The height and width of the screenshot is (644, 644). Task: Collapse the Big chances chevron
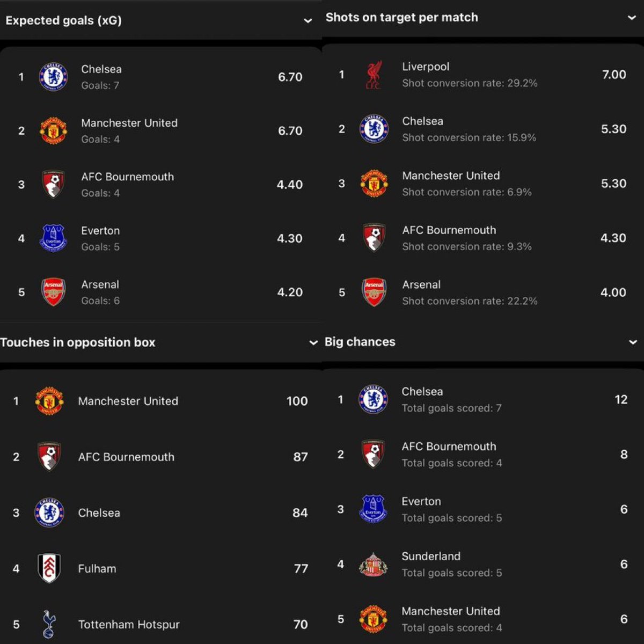coord(633,342)
